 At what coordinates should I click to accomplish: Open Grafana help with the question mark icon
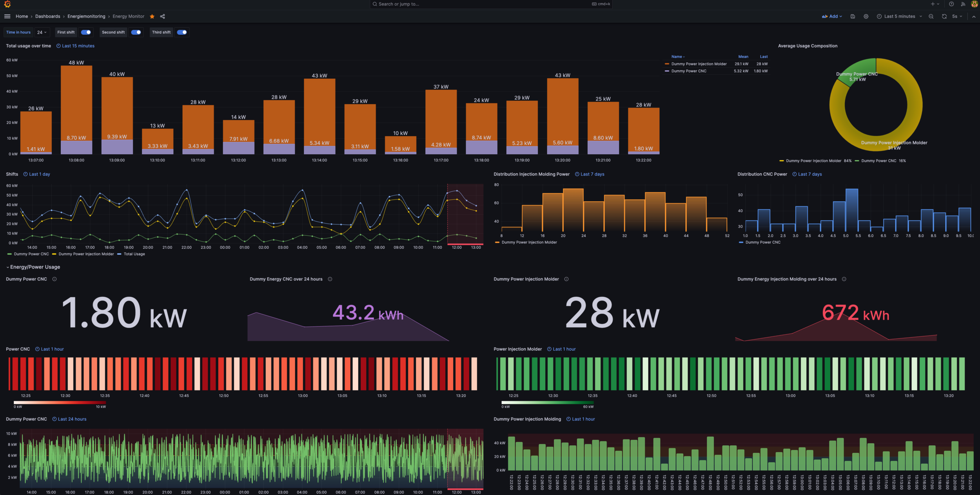(x=951, y=4)
